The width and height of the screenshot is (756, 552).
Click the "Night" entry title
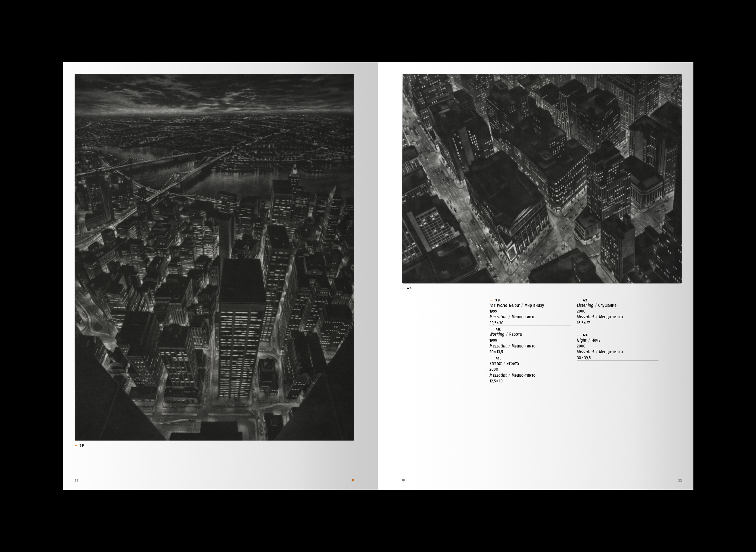(582, 340)
